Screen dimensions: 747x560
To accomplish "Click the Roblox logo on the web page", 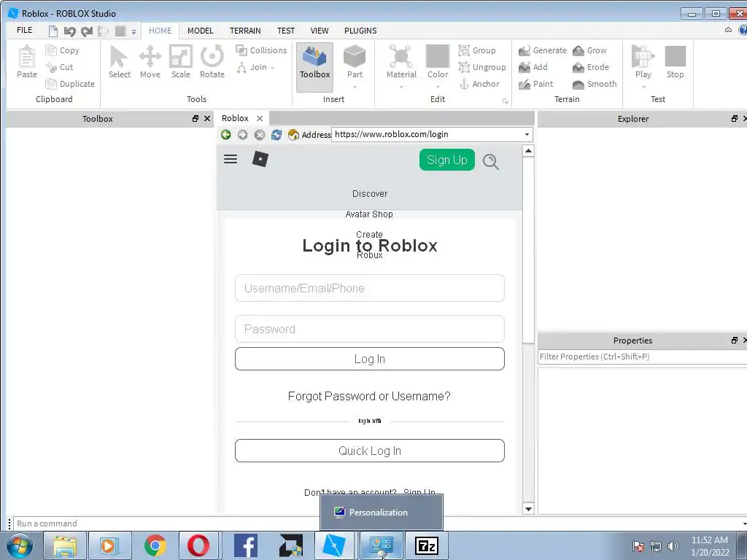I will tap(260, 159).
